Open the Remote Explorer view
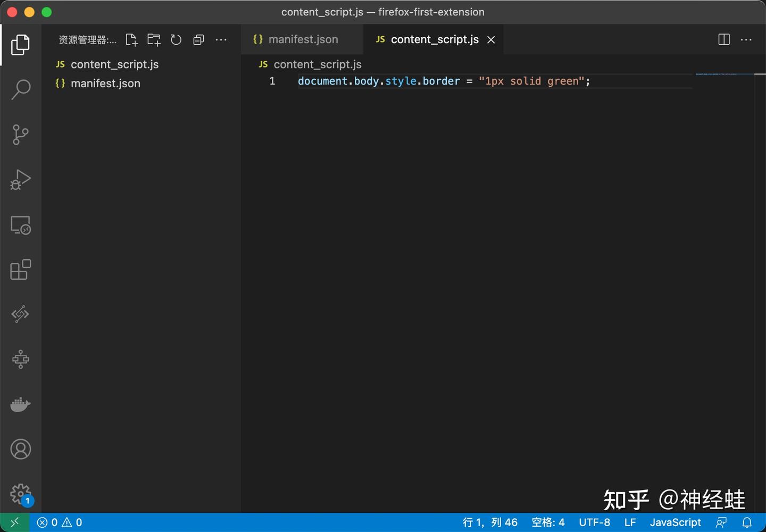 21,225
